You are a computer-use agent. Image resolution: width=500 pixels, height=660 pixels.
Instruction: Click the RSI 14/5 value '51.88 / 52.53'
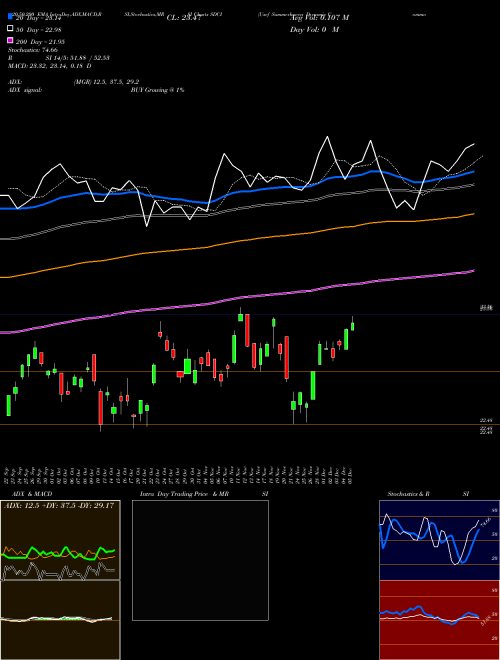[90, 58]
